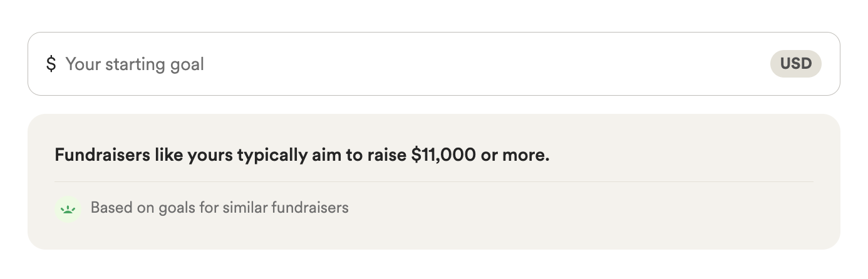Click the word "Fundraisers" starting the headline
The height and width of the screenshot is (279, 868).
pyautogui.click(x=102, y=155)
